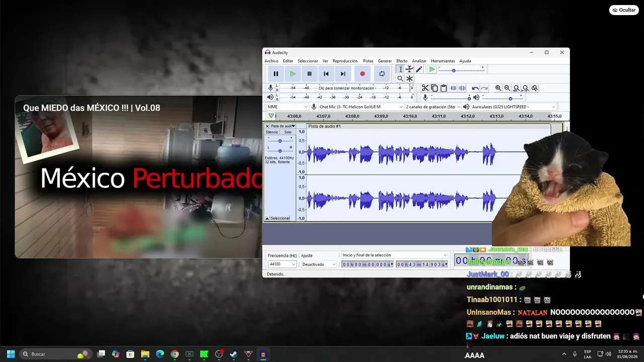
Task: Click the 'Clic para comenzar monitorización' meter
Action: pos(345,88)
